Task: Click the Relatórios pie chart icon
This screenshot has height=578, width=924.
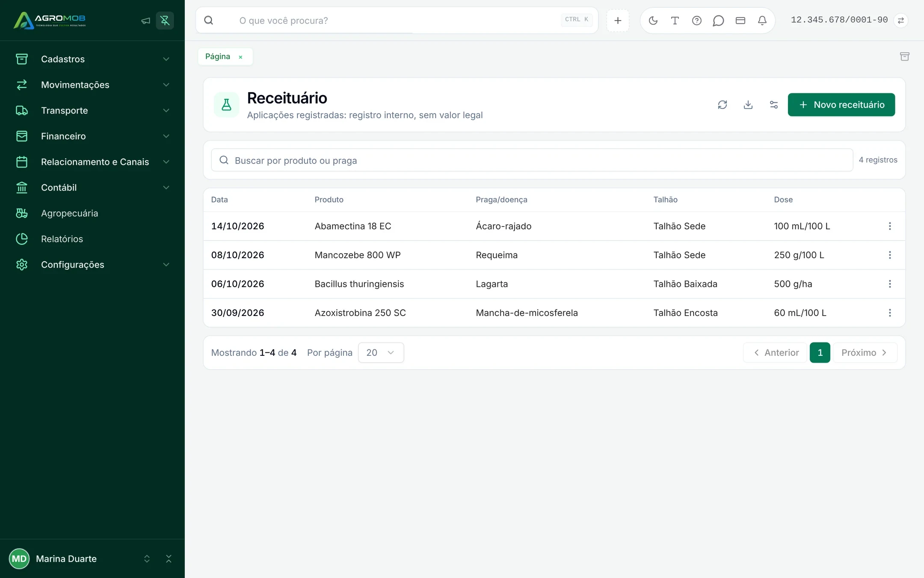Action: (x=22, y=239)
